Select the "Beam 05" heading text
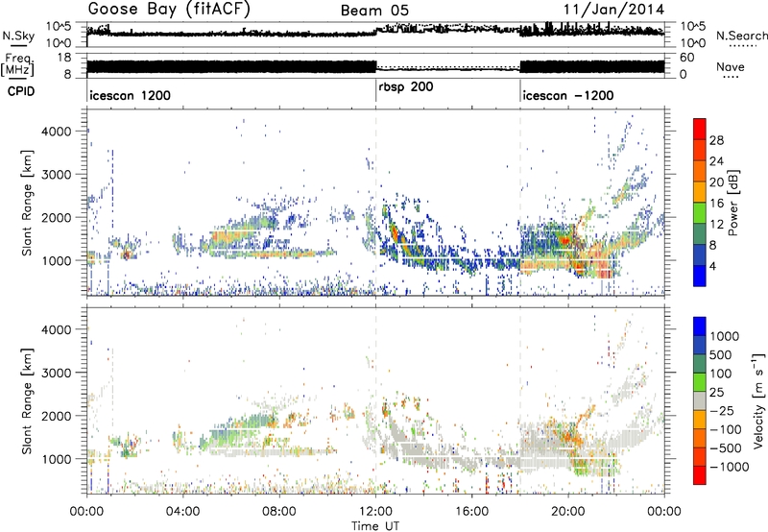Screen dimensions: 768x532 point(374,11)
